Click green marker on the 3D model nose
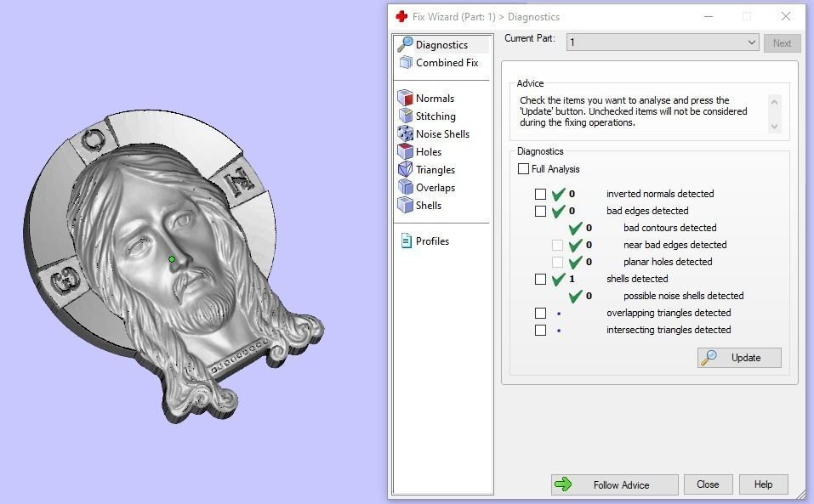 tap(172, 258)
